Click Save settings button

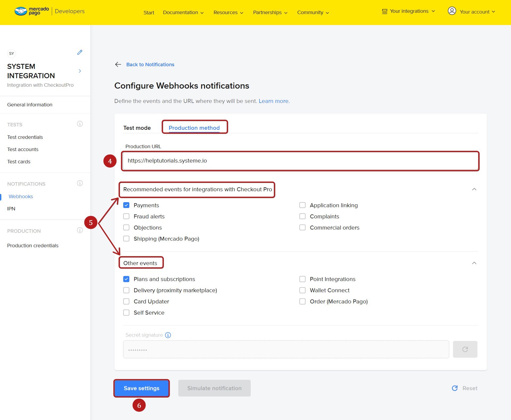(141, 388)
